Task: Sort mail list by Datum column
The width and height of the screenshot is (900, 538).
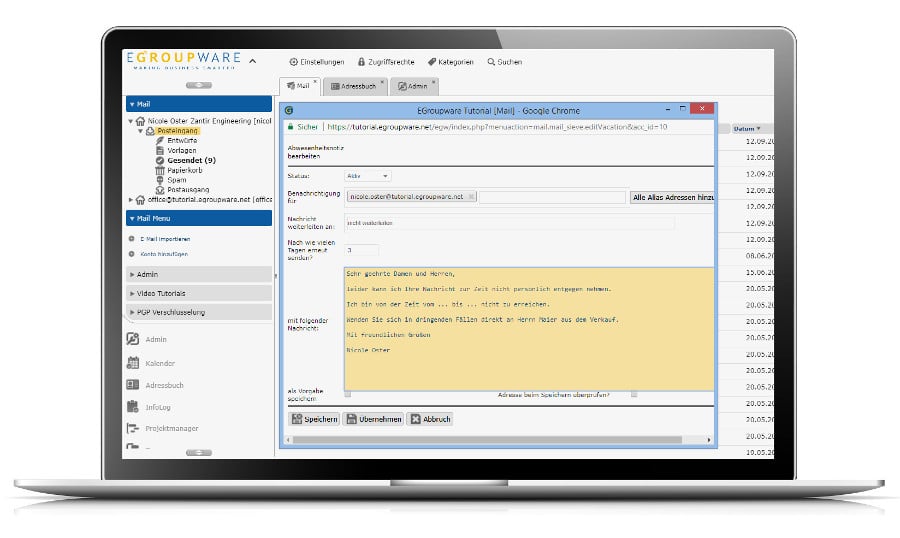Action: (x=746, y=129)
